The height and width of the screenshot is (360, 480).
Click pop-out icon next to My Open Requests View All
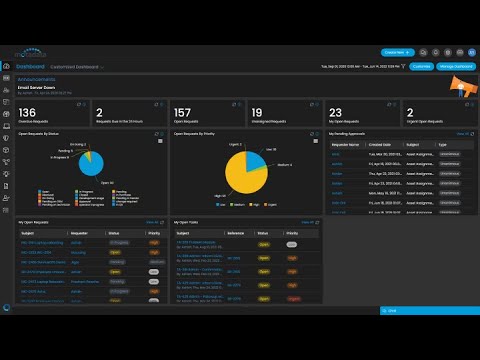click(162, 222)
